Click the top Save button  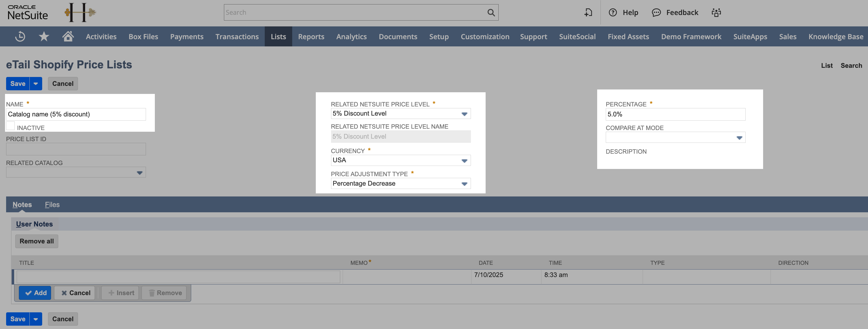click(18, 84)
